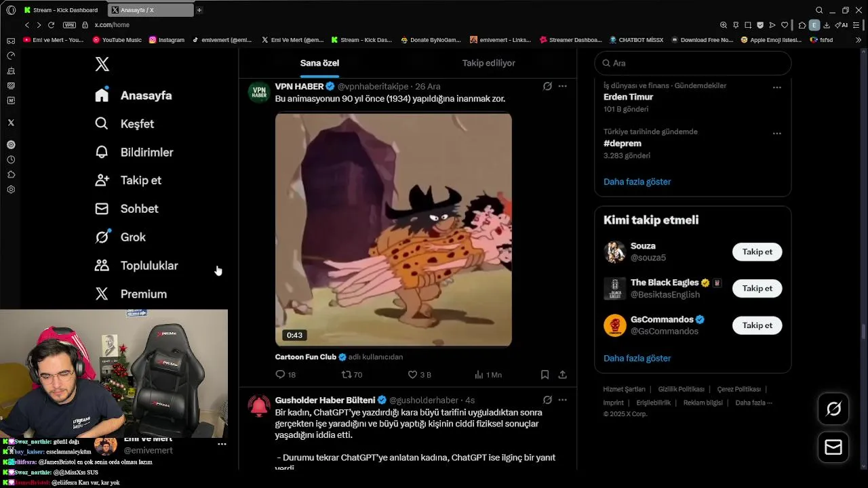Open the AI assistant toolbar icon

click(842, 25)
